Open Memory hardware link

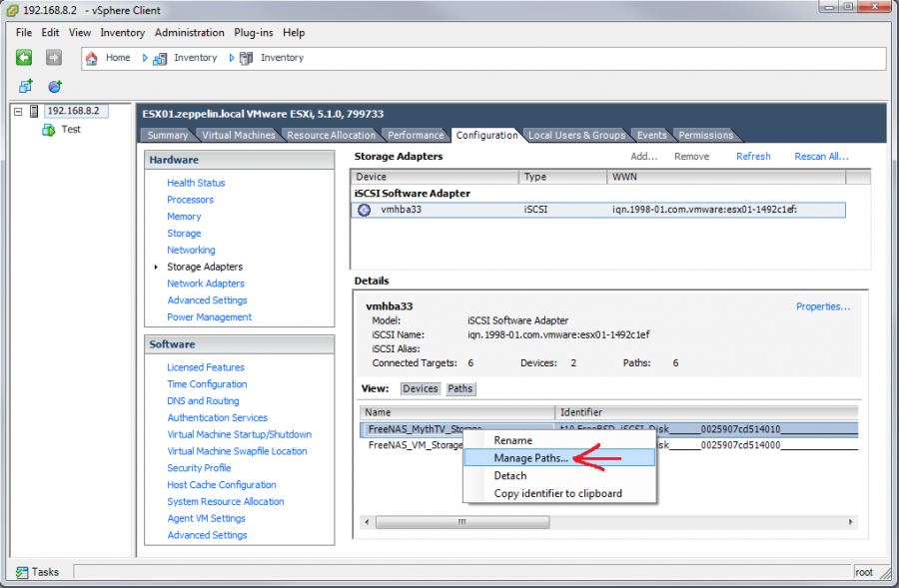click(184, 216)
